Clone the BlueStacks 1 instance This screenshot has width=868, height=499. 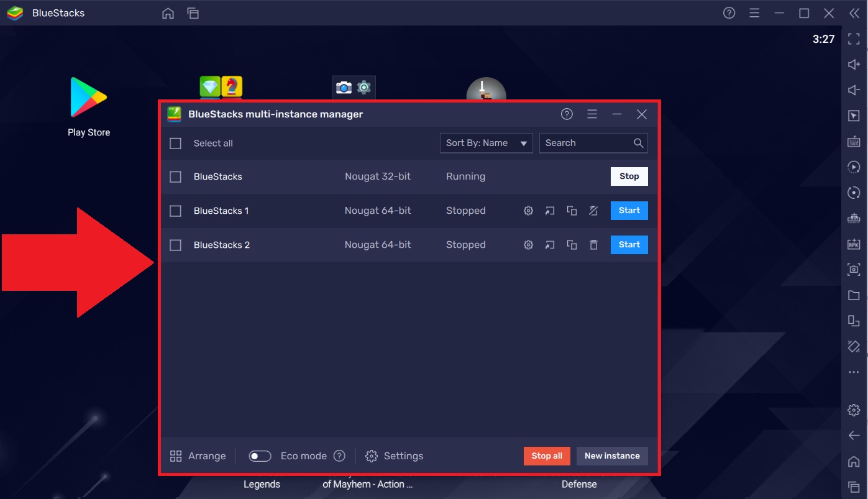click(x=572, y=211)
